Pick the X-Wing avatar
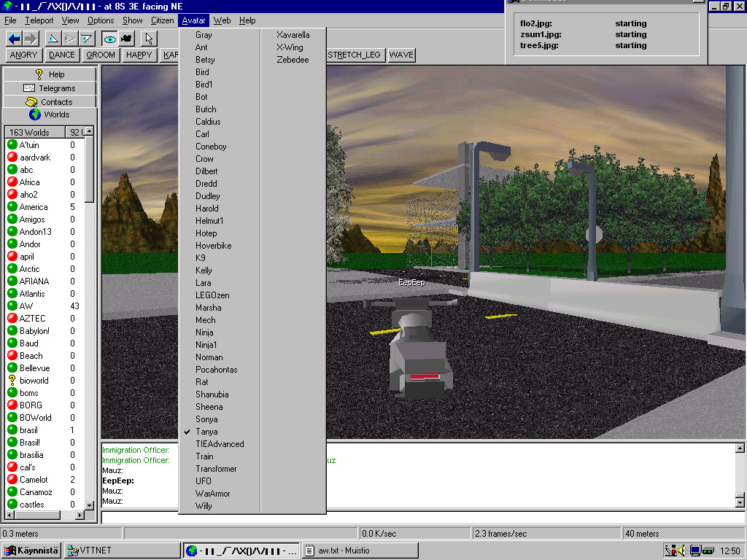Image resolution: width=747 pixels, height=560 pixels. pyautogui.click(x=290, y=47)
